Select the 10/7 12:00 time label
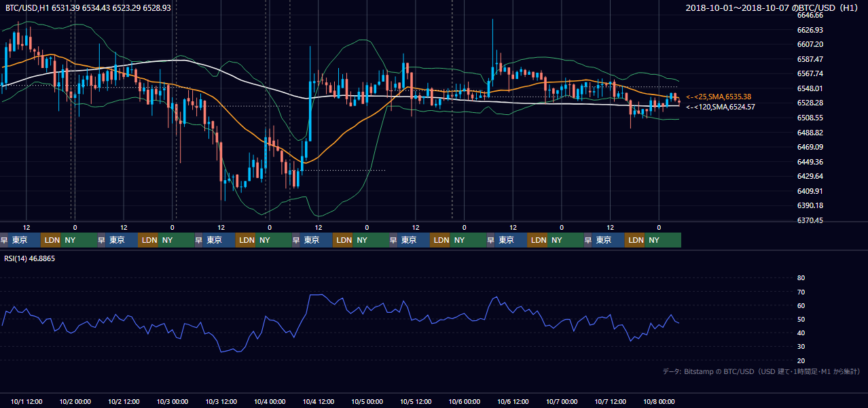 pyautogui.click(x=611, y=401)
